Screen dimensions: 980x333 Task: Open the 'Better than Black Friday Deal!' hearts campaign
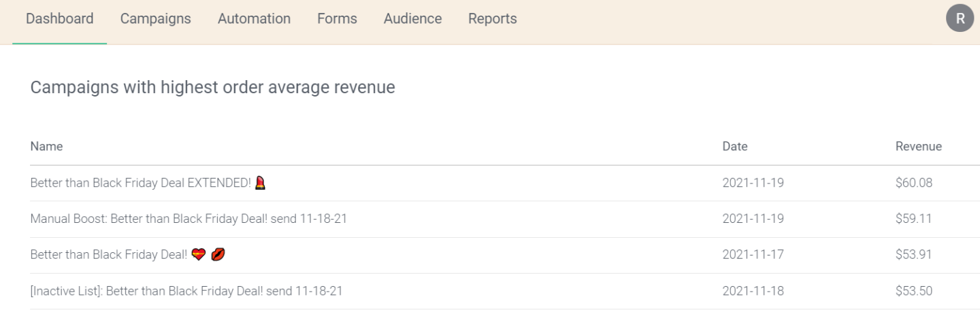click(128, 255)
